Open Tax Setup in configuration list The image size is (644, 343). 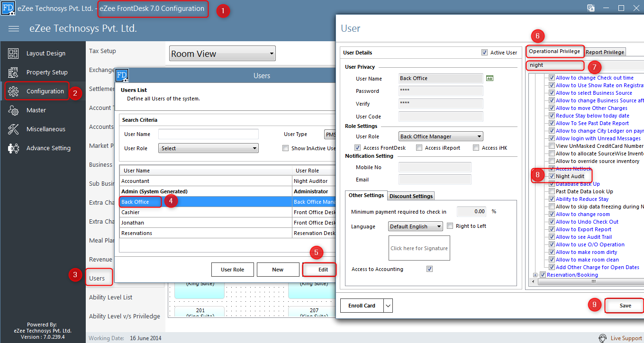(x=102, y=51)
